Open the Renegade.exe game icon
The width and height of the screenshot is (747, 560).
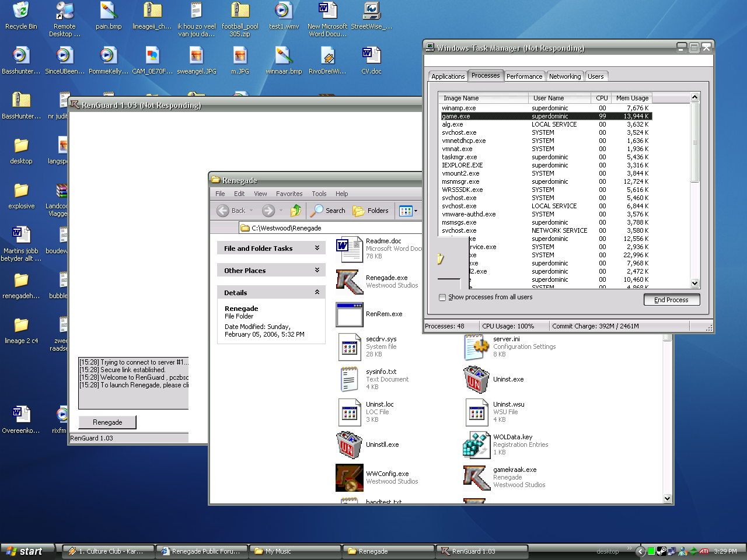[350, 282]
